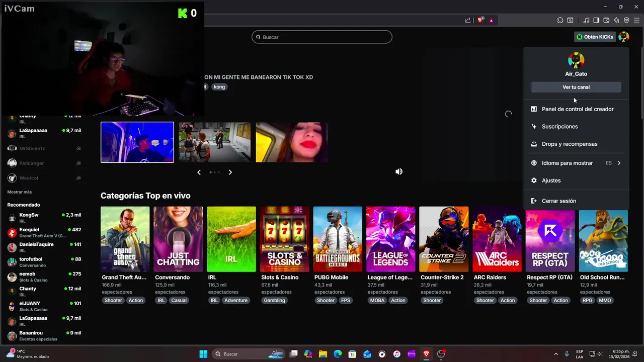
Task: Select the first blue-lit stream thumbnail
Action: coord(137,142)
